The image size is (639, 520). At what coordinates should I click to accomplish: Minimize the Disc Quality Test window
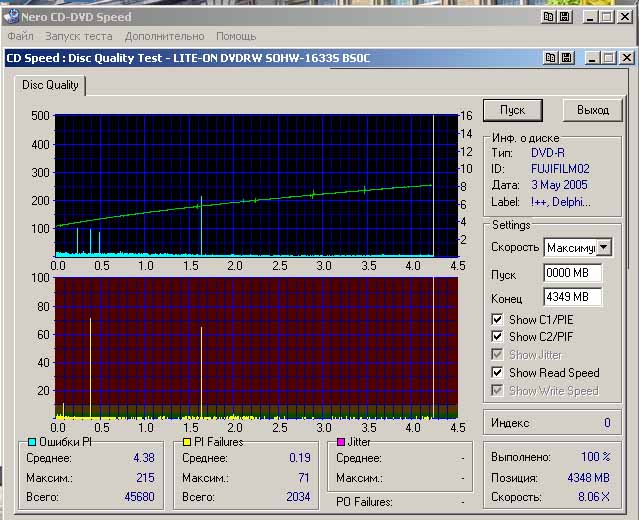point(590,58)
